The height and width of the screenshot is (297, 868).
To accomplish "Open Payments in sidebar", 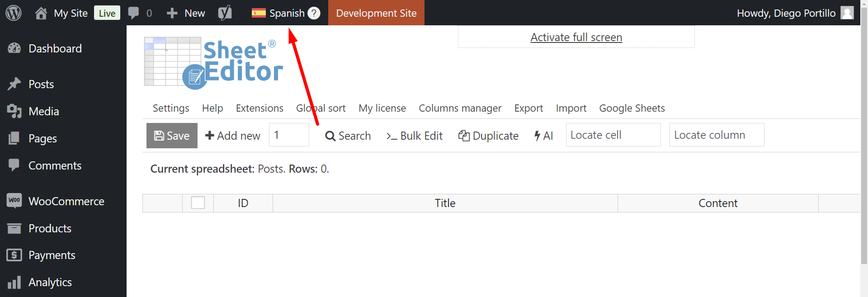I will pyautogui.click(x=52, y=255).
